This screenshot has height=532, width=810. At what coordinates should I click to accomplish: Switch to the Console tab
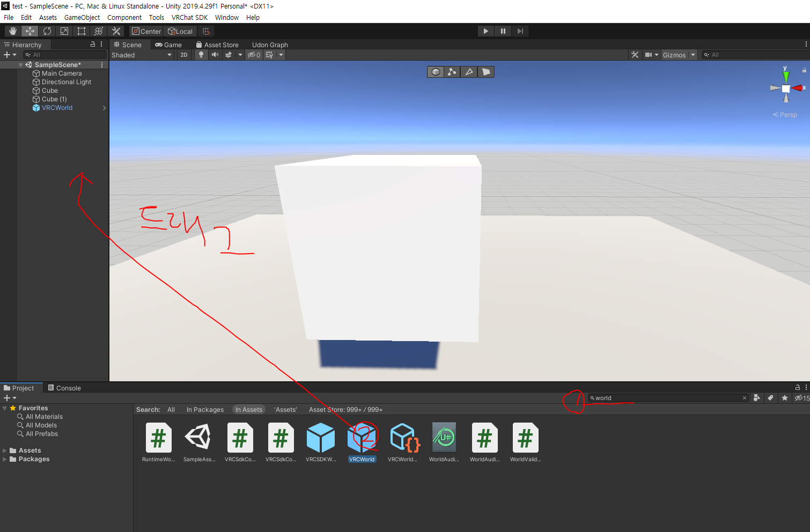click(64, 388)
